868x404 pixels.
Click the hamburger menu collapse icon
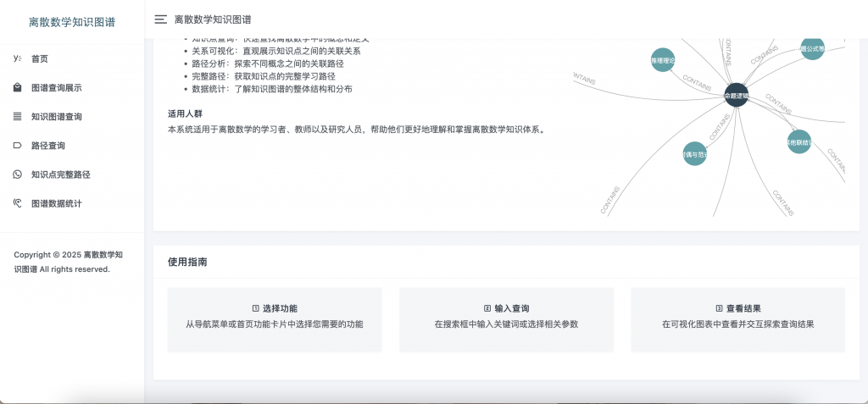160,19
